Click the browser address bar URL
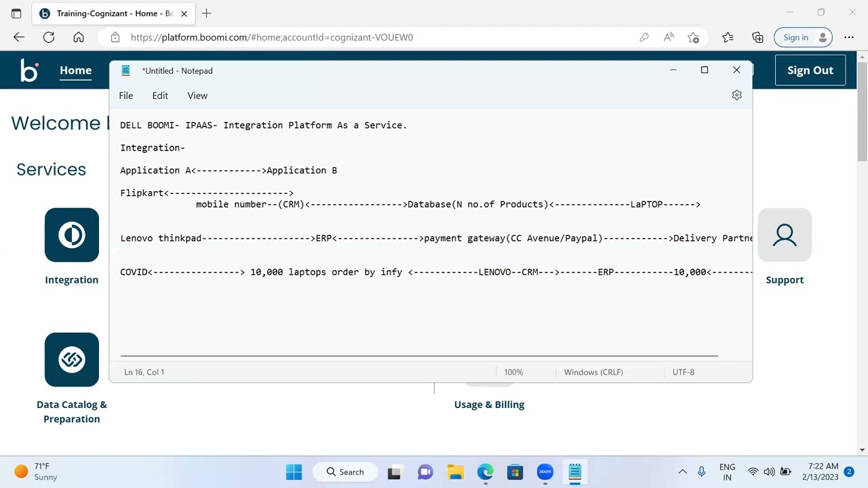Viewport: 868px width, 488px height. point(272,37)
